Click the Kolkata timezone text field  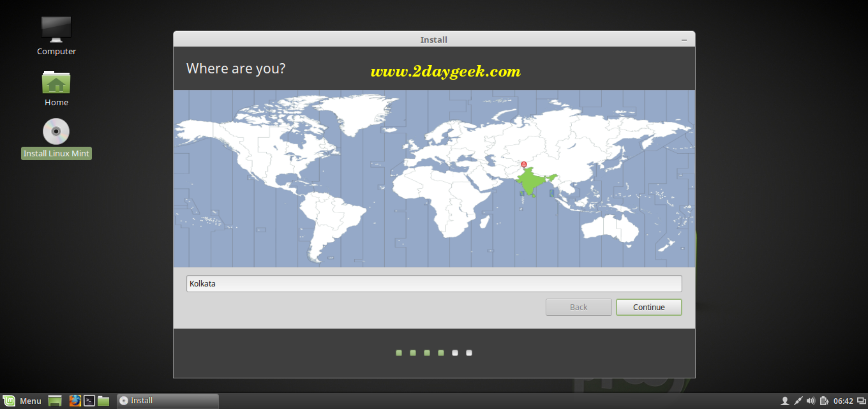pyautogui.click(x=434, y=284)
